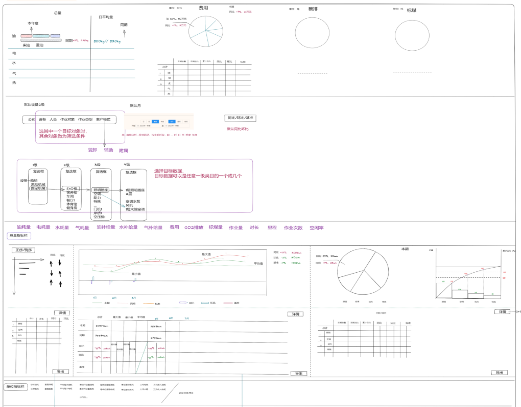
Task: Click the pie chart with teal segment lines
Action: [206, 31]
